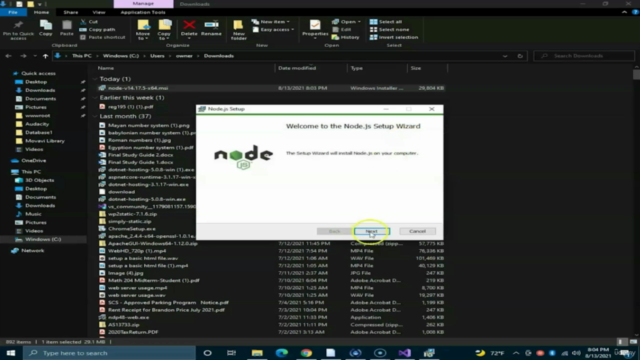Click Back in Node.js Setup wizard
The height and width of the screenshot is (360, 640).
(334, 231)
